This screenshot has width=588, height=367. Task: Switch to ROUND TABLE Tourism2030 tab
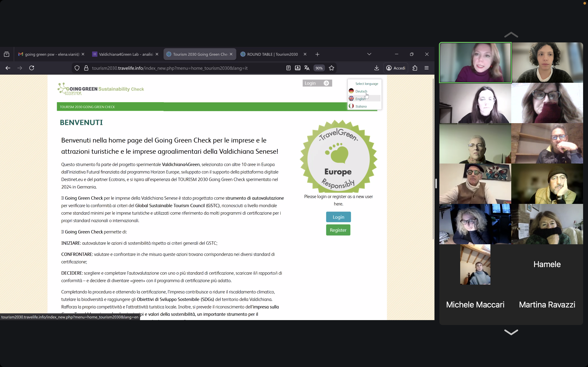(272, 54)
